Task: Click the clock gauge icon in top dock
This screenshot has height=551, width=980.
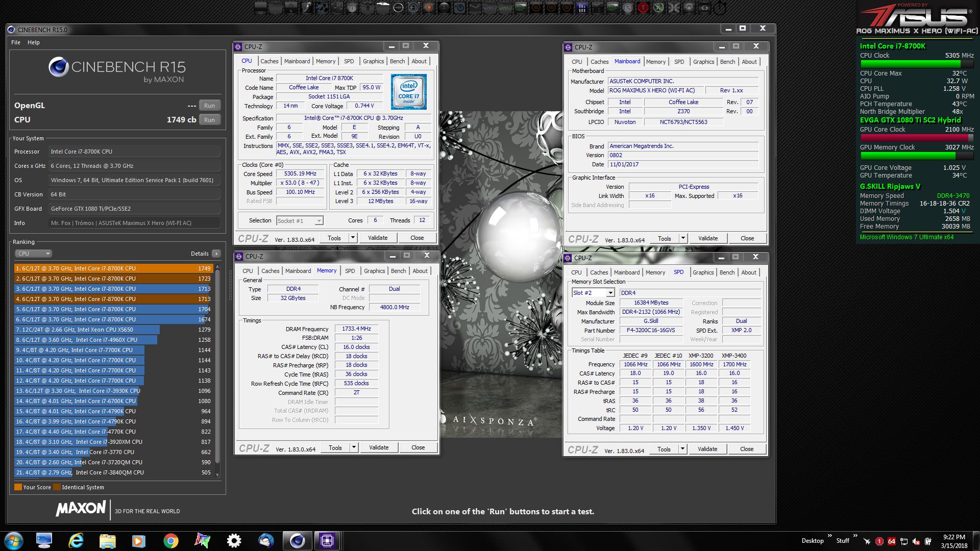Action: [x=352, y=8]
